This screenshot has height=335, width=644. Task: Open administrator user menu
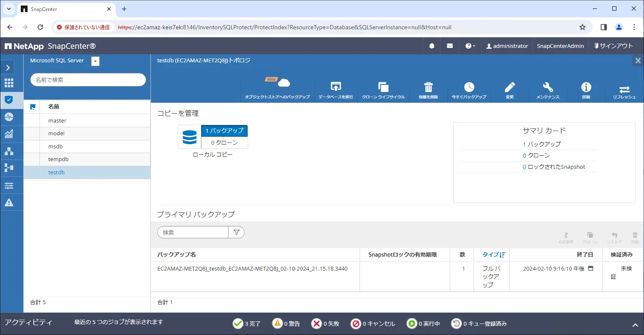507,46
